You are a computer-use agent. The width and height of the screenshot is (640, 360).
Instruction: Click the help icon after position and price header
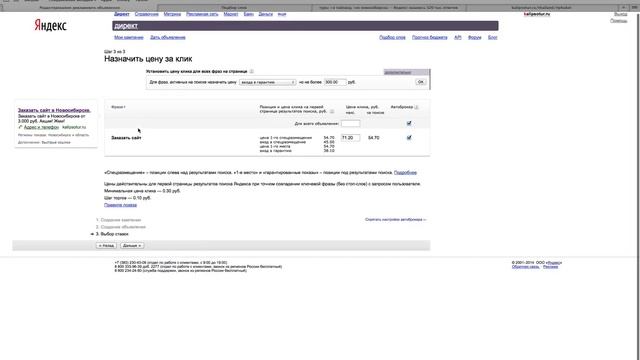pyautogui.click(x=332, y=111)
